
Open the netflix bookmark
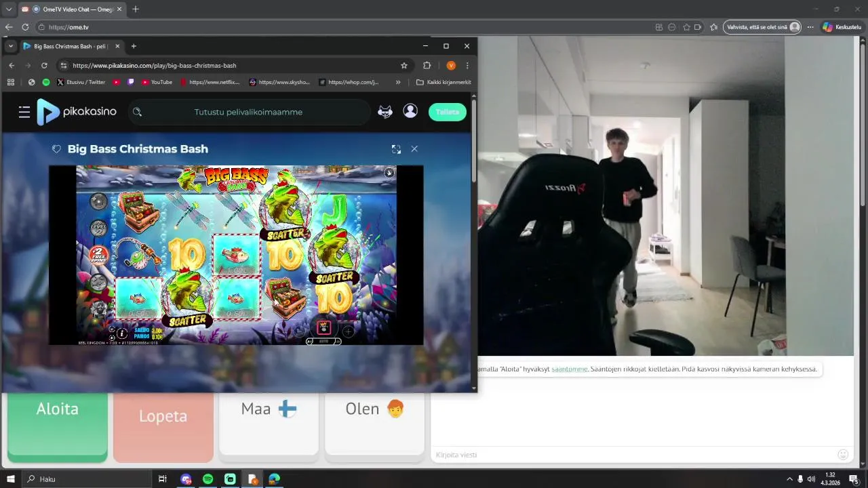(210, 82)
